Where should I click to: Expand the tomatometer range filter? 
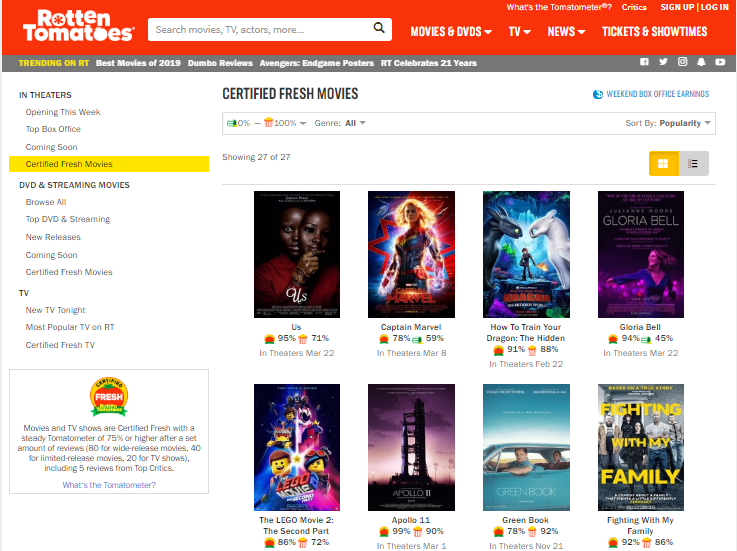point(267,123)
